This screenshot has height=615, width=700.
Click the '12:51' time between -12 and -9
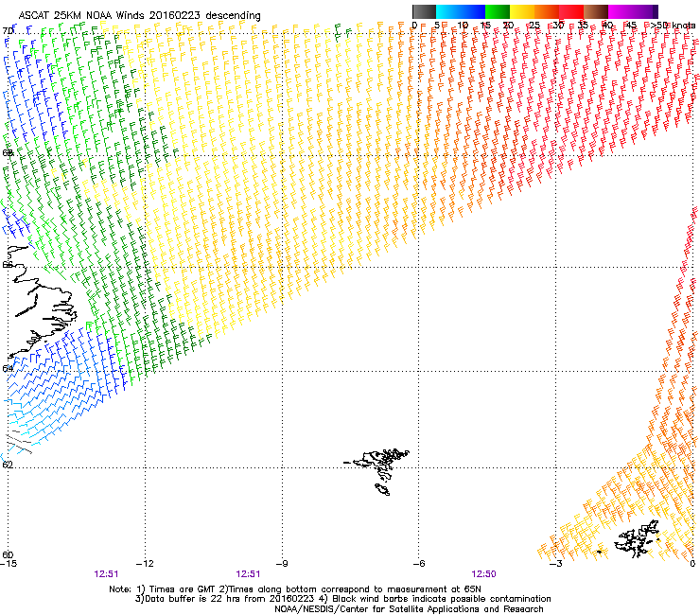click(248, 574)
